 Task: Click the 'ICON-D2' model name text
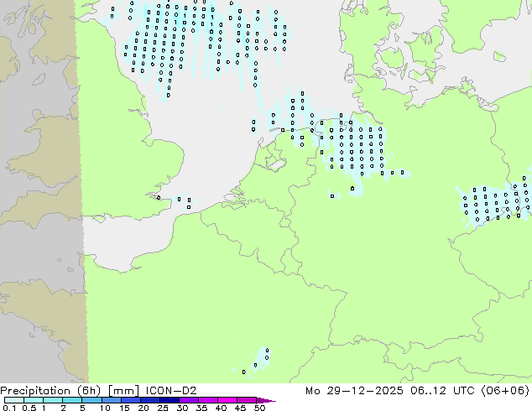[x=171, y=391]
